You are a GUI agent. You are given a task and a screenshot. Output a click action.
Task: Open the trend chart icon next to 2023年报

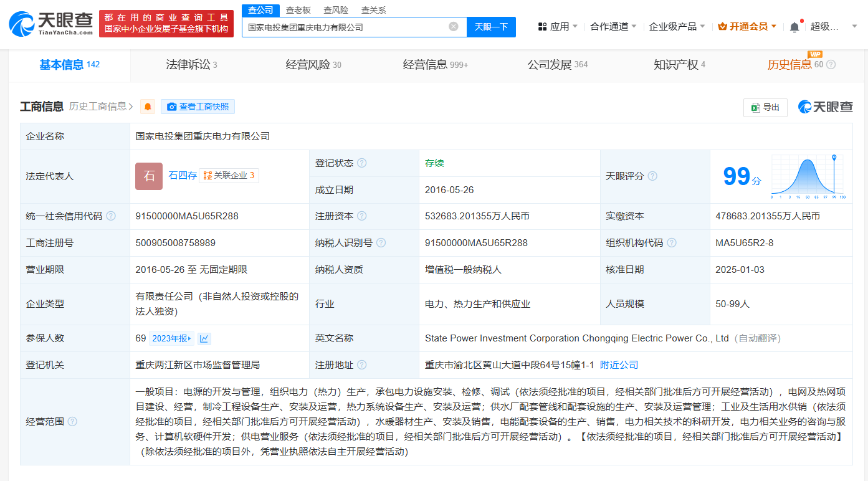point(204,338)
